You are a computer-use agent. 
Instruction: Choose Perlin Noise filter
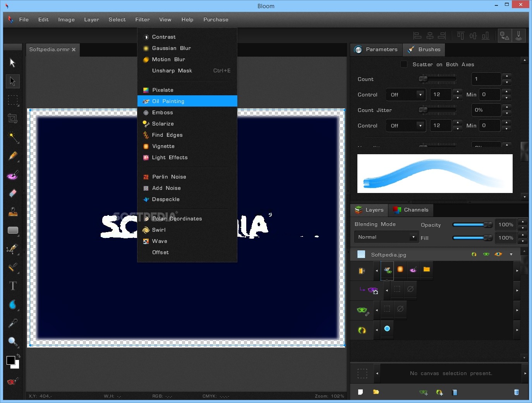pyautogui.click(x=187, y=177)
